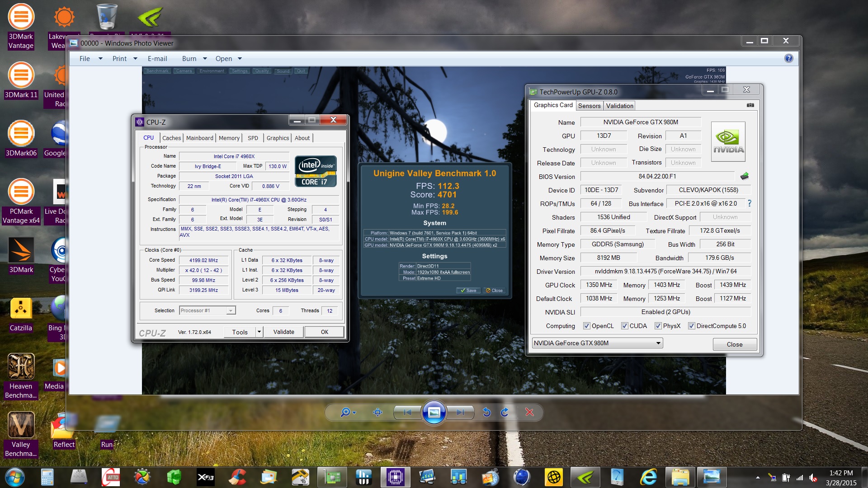
Task: Expand the CPU-Z Tools dropdown arrow
Action: [259, 332]
